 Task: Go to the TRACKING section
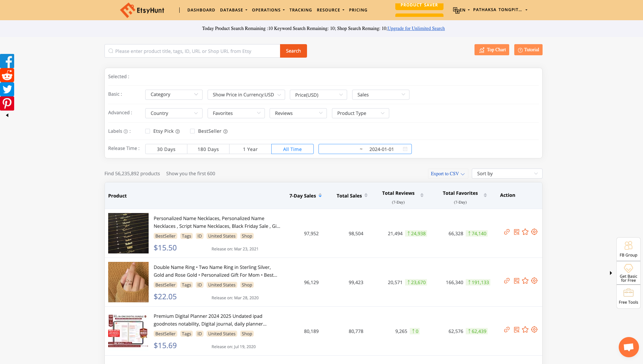point(301,10)
